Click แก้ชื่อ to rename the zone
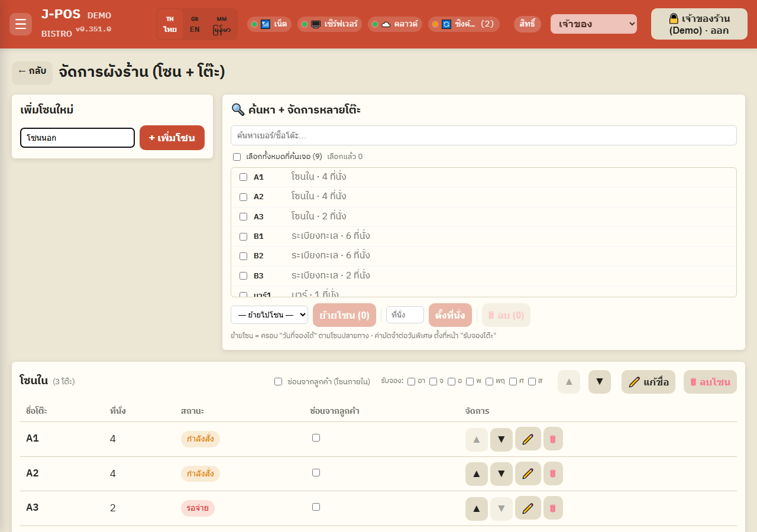Viewport: 757px width, 532px height. pyautogui.click(x=648, y=382)
